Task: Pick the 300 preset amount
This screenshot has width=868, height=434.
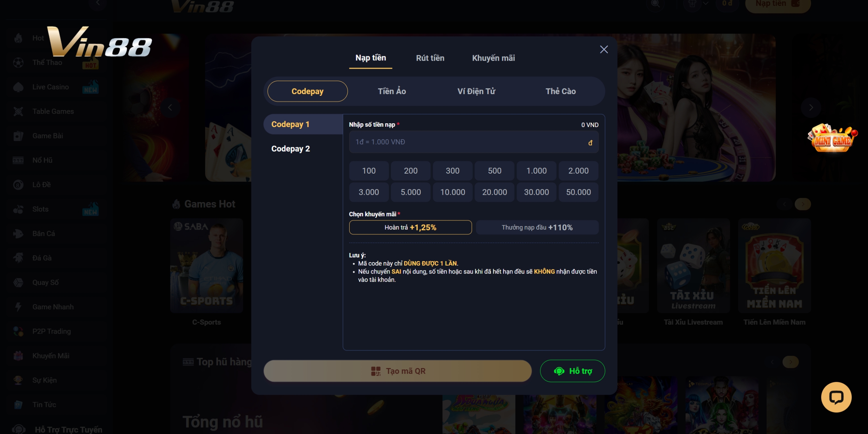Action: click(x=452, y=171)
